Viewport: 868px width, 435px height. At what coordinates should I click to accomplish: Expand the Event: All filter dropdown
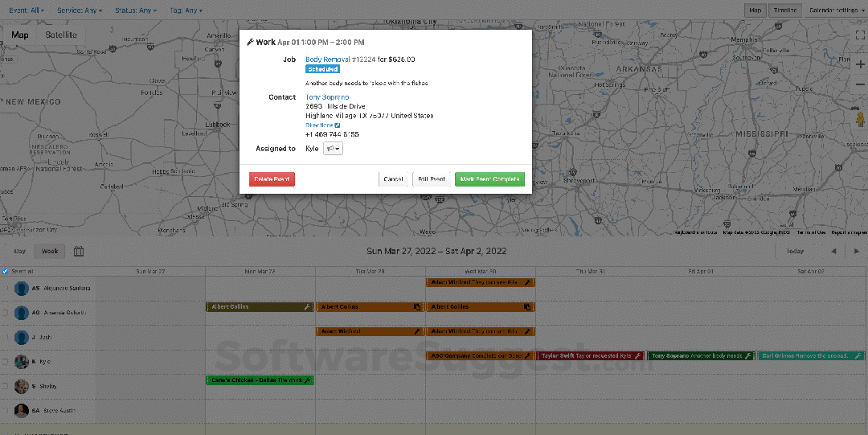(x=27, y=10)
